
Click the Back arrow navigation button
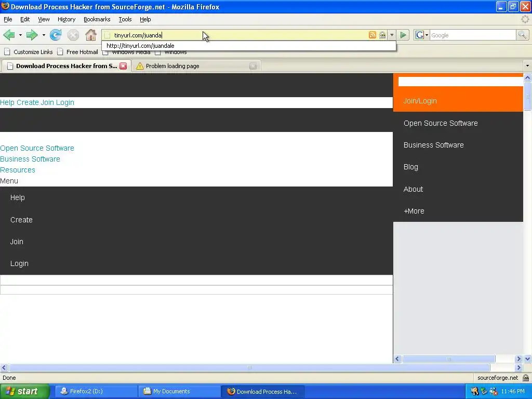pyautogui.click(x=9, y=35)
